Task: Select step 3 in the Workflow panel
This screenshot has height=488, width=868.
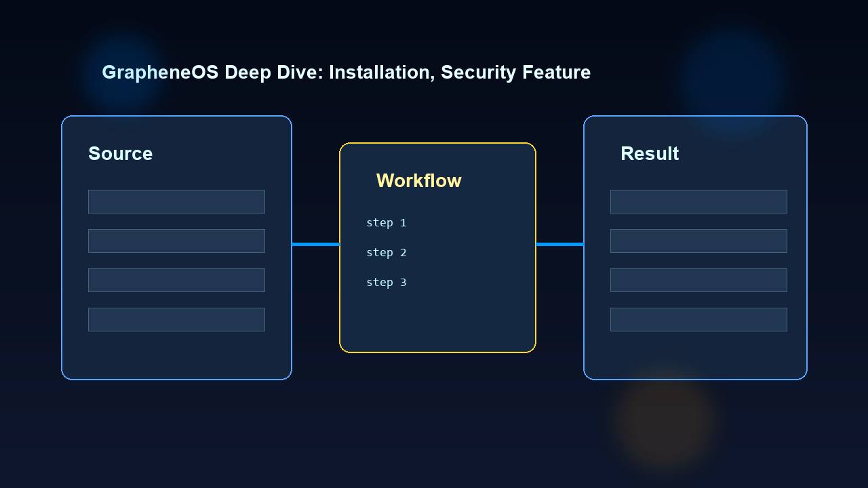Action: pyautogui.click(x=387, y=282)
